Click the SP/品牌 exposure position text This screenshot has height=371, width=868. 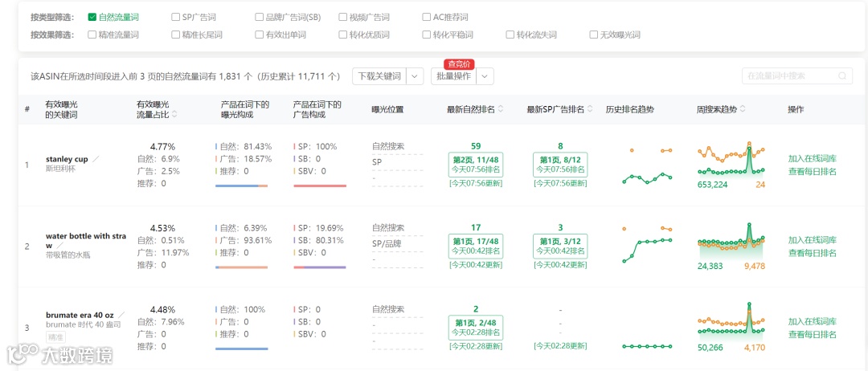387,243
